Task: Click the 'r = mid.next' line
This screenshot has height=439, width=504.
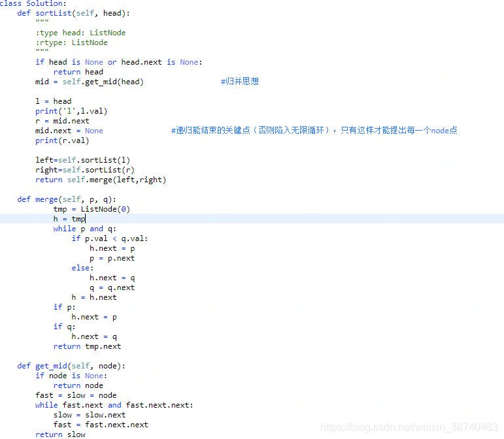Action: click(62, 121)
